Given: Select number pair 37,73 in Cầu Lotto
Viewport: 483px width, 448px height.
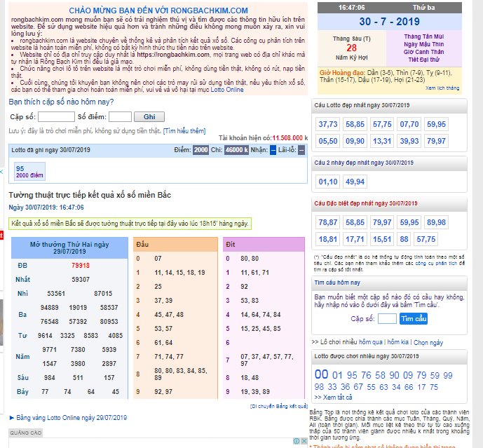Looking at the screenshot, I should [x=328, y=124].
